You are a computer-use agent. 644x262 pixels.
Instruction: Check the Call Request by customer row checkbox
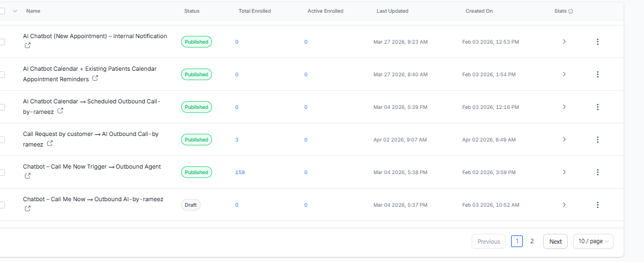pyautogui.click(x=2, y=140)
